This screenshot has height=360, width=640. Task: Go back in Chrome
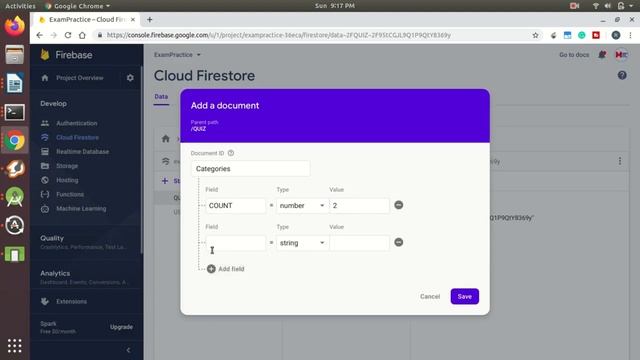(x=39, y=35)
